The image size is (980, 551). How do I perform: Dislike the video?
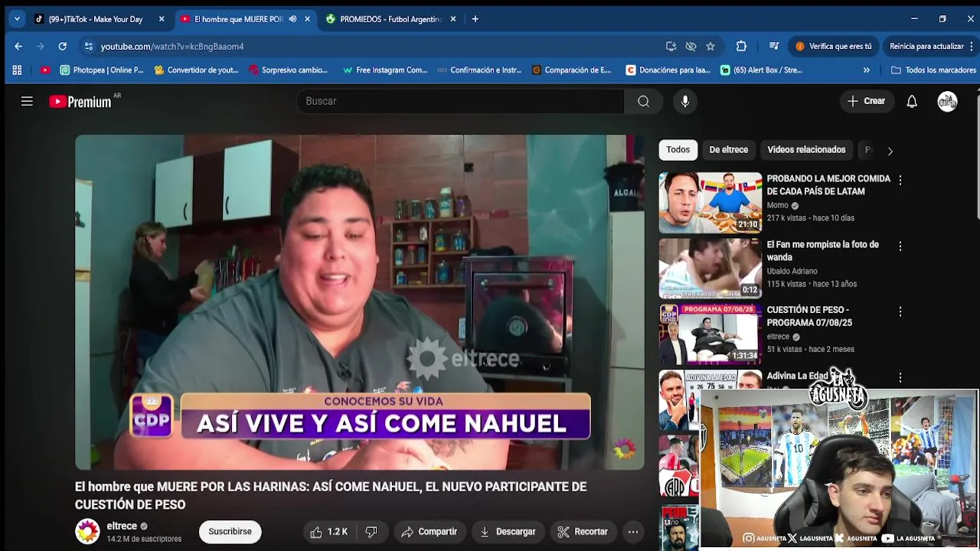tap(371, 532)
